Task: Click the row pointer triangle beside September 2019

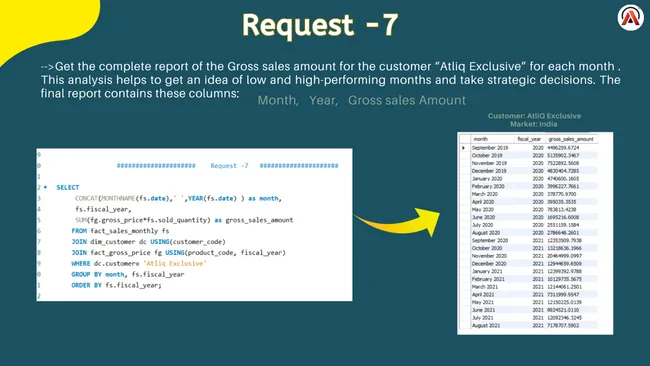Action: point(463,148)
